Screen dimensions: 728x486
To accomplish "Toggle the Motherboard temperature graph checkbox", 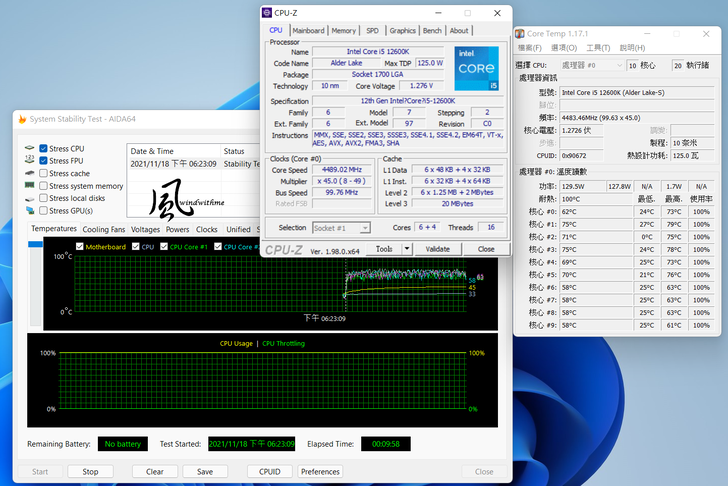I will pos(80,246).
